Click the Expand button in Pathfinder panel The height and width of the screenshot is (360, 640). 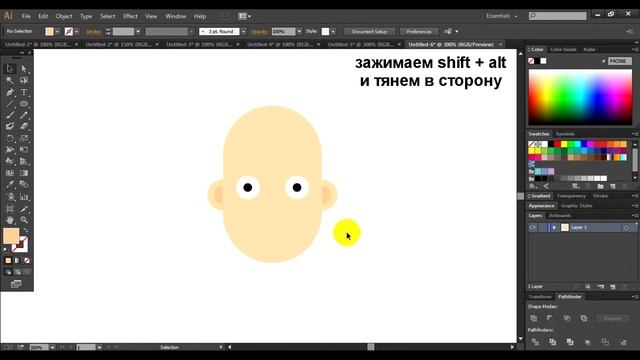pos(612,318)
